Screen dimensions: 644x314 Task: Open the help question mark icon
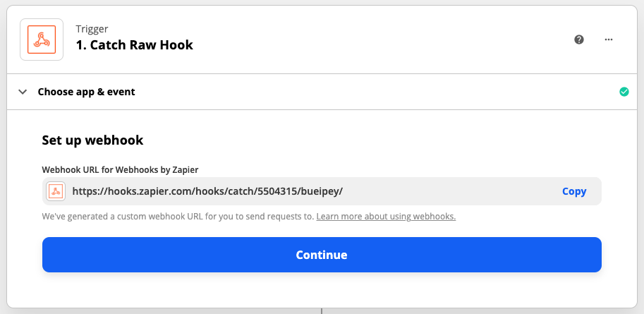pos(579,40)
